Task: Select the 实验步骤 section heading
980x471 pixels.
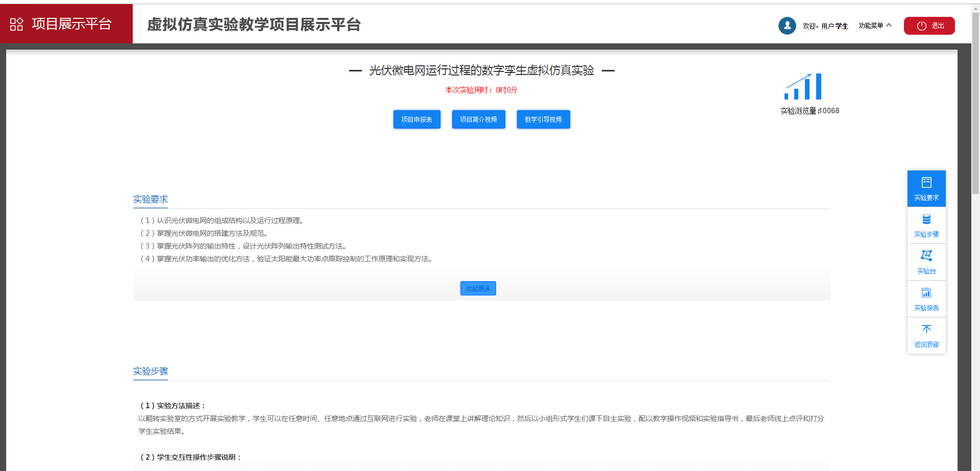Action: (x=151, y=371)
